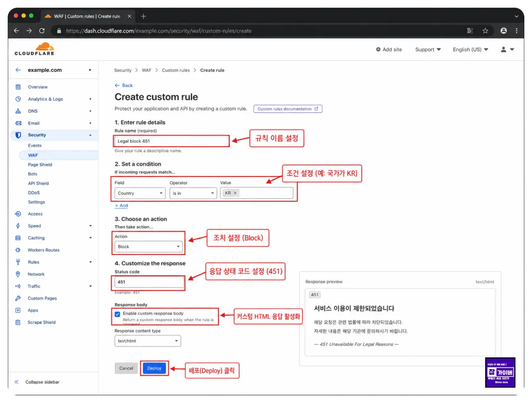Click the Email envelope icon
532x403 pixels.
18,123
